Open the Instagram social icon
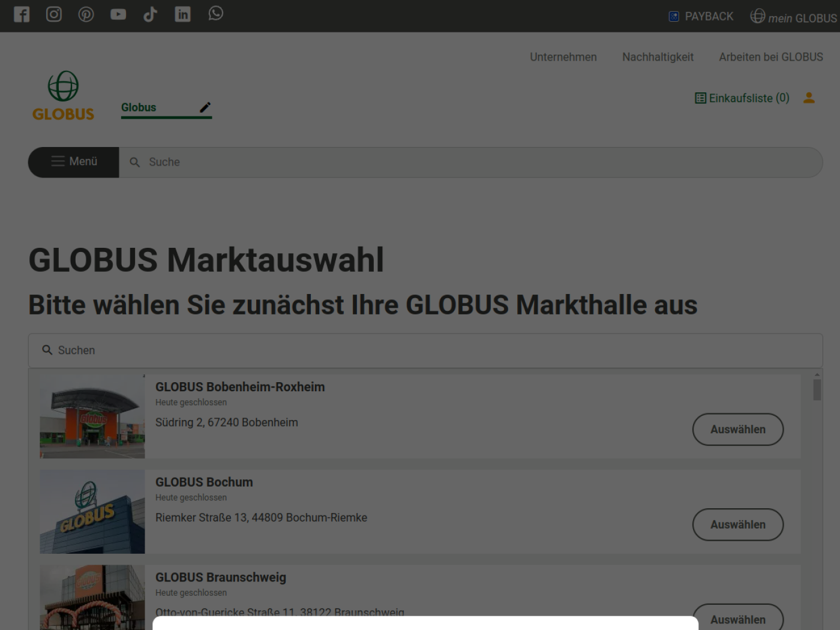 (x=54, y=14)
